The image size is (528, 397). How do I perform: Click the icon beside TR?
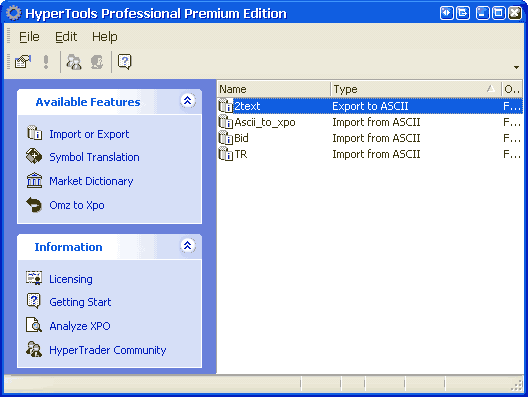(x=226, y=154)
